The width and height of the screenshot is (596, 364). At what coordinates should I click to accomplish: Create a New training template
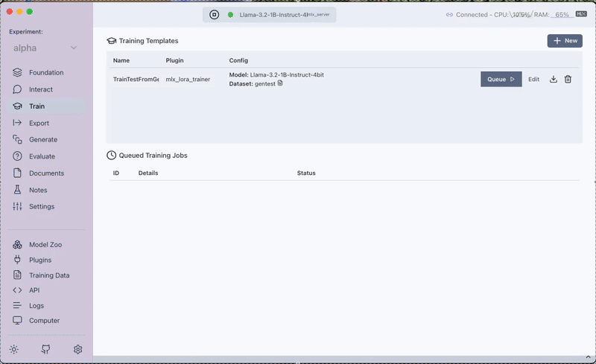pos(565,41)
